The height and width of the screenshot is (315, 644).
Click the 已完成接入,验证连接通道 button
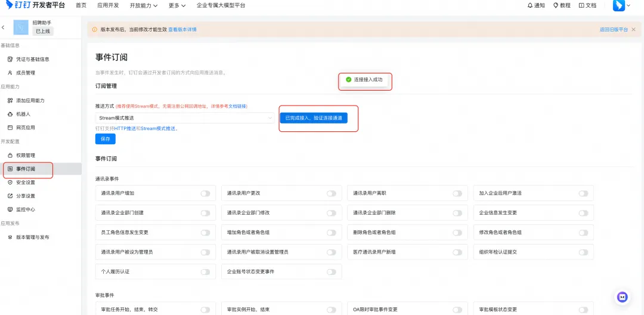pos(314,118)
